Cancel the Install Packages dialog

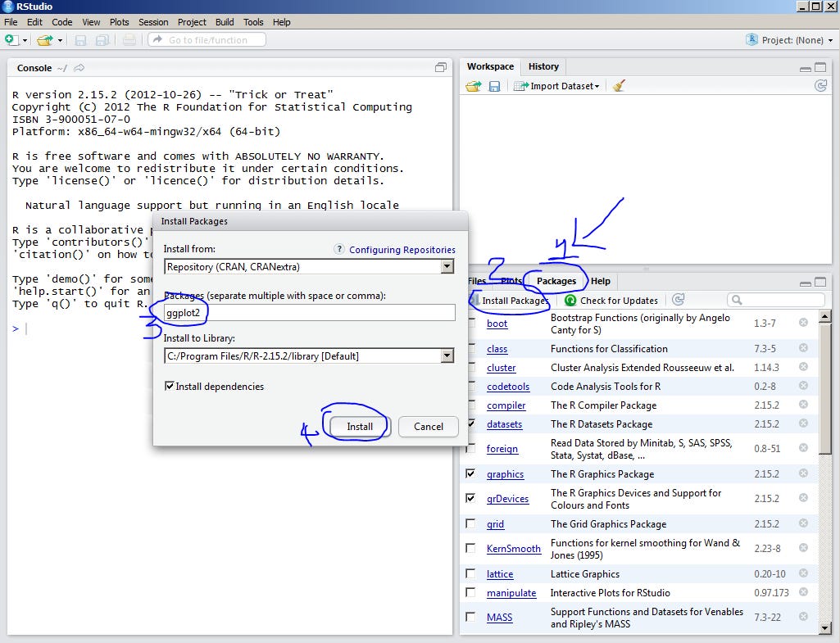(429, 427)
